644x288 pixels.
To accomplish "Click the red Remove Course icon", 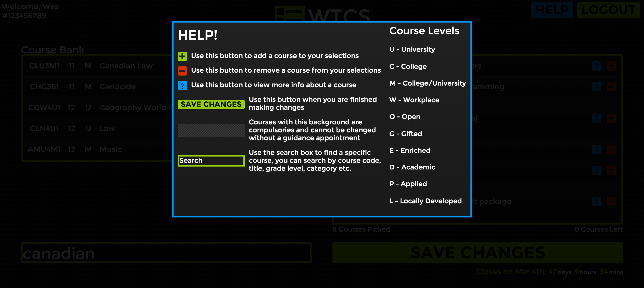I will click(x=182, y=70).
